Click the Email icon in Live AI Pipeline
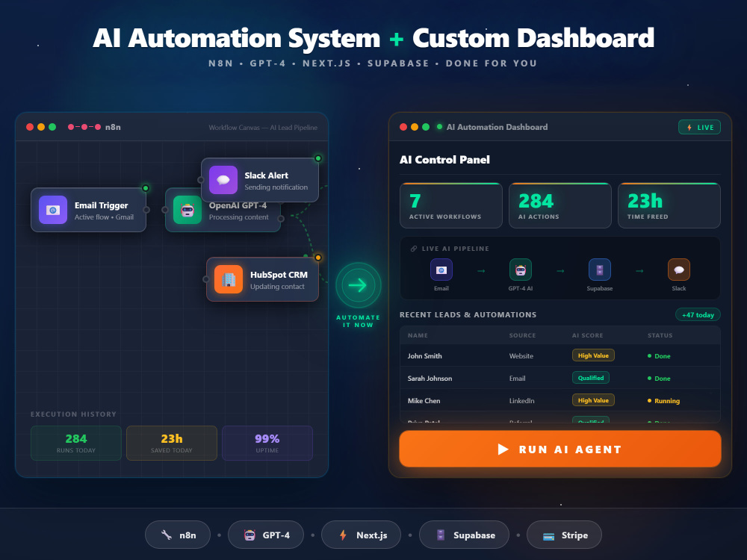This screenshot has width=747, height=560. [441, 270]
